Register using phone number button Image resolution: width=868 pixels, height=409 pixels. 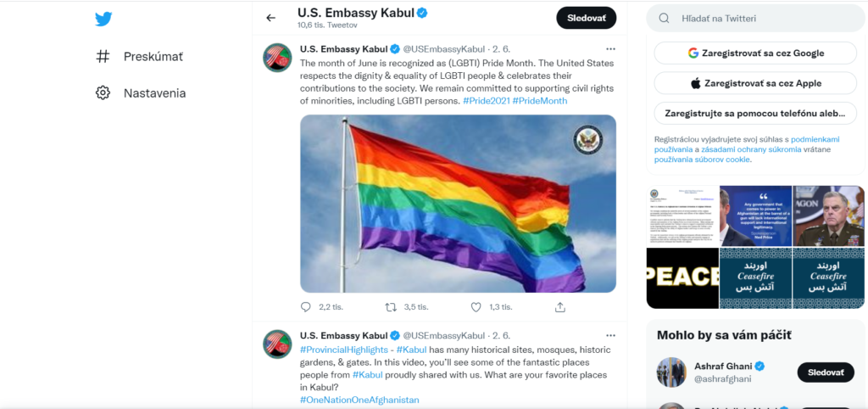[755, 113]
